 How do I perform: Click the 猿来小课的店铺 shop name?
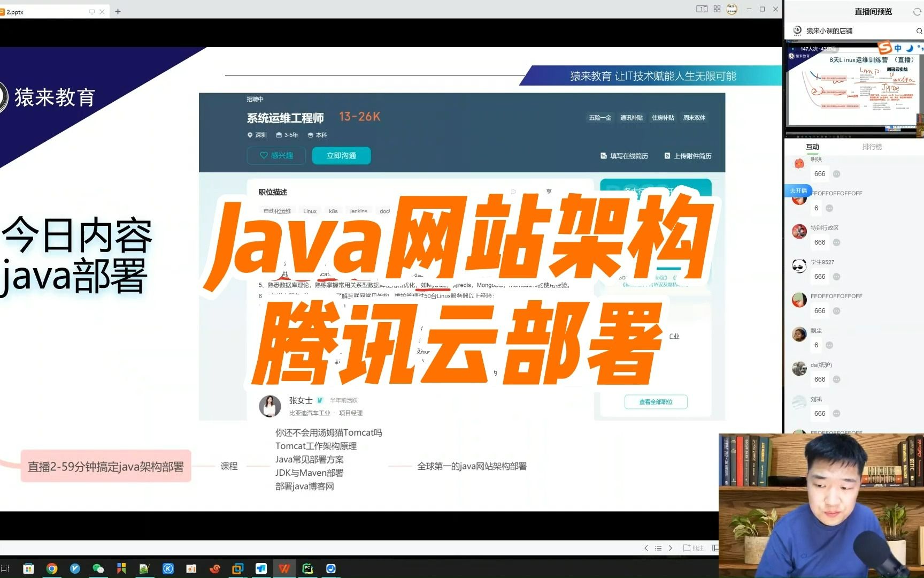[829, 31]
